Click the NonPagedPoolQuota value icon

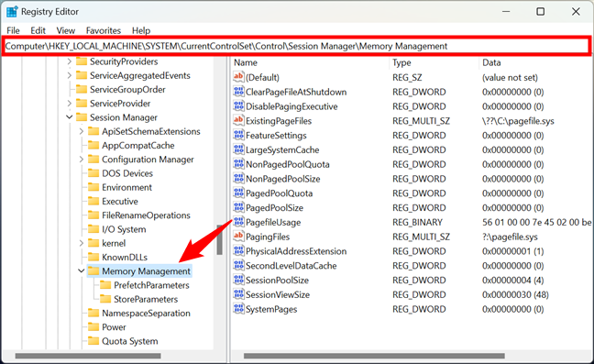(x=238, y=164)
